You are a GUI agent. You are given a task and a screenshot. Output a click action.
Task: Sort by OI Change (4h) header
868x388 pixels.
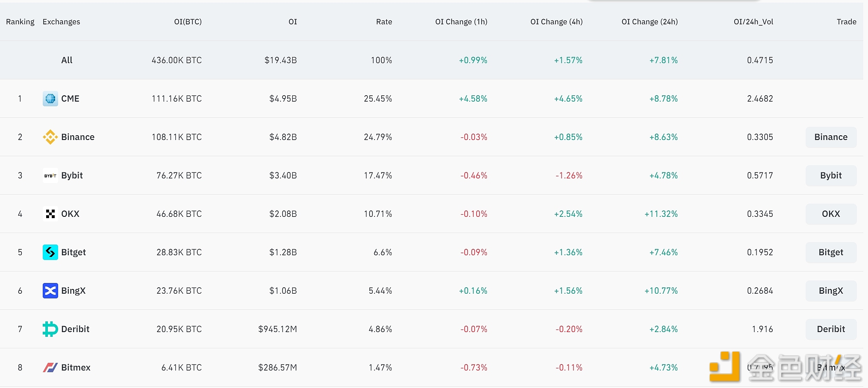pos(556,22)
